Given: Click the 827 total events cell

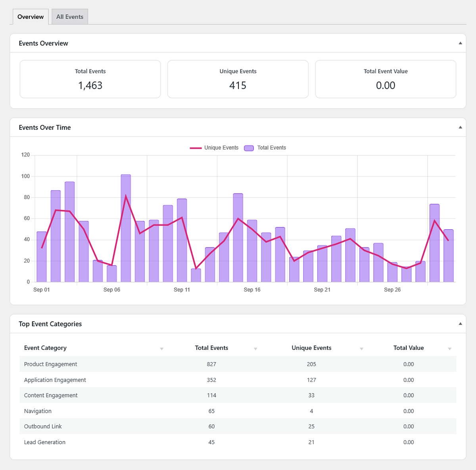Looking at the screenshot, I should tap(211, 364).
